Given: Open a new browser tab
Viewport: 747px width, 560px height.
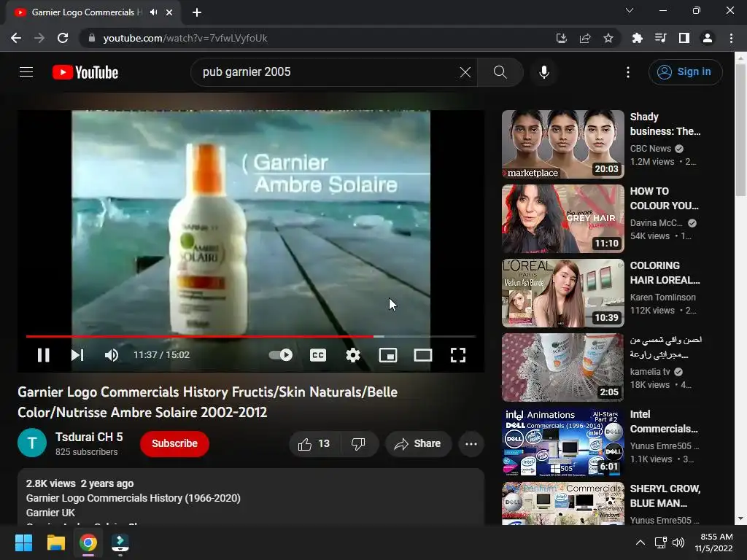Looking at the screenshot, I should 197,12.
